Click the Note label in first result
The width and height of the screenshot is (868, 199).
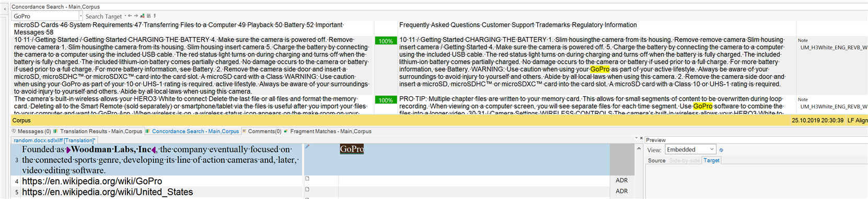(803, 40)
